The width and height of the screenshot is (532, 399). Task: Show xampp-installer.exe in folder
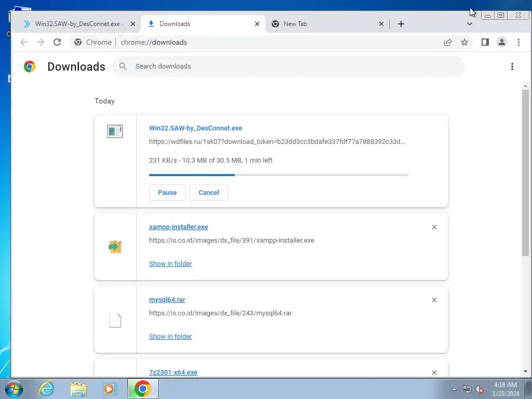click(170, 263)
